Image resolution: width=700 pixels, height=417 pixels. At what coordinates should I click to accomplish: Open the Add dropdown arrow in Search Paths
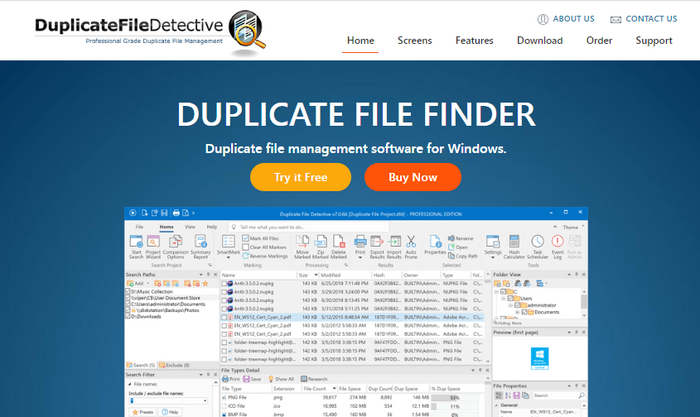point(148,283)
